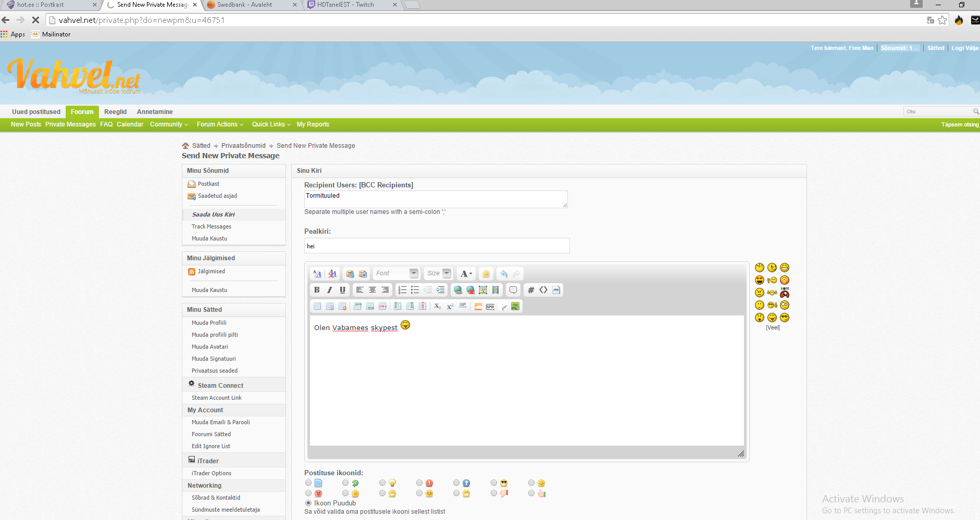980x520 pixels.
Task: Expand the Quick Links menu
Action: coord(271,124)
